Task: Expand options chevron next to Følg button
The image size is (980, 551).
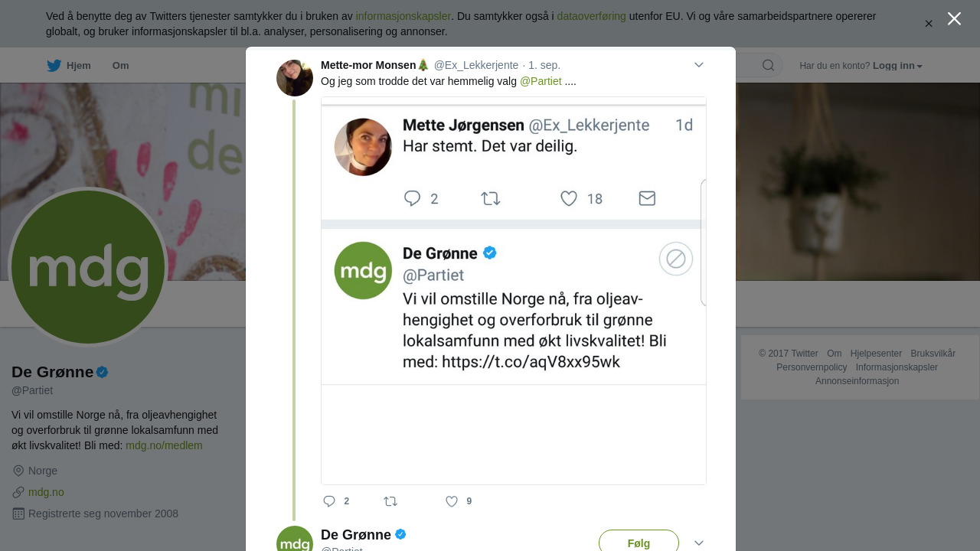Action: (x=699, y=543)
